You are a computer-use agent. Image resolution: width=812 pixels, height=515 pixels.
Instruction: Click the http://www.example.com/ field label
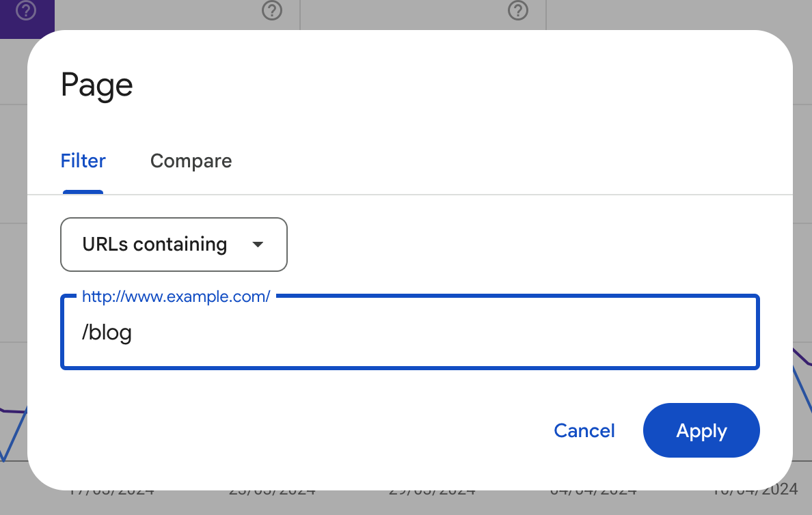pos(176,296)
